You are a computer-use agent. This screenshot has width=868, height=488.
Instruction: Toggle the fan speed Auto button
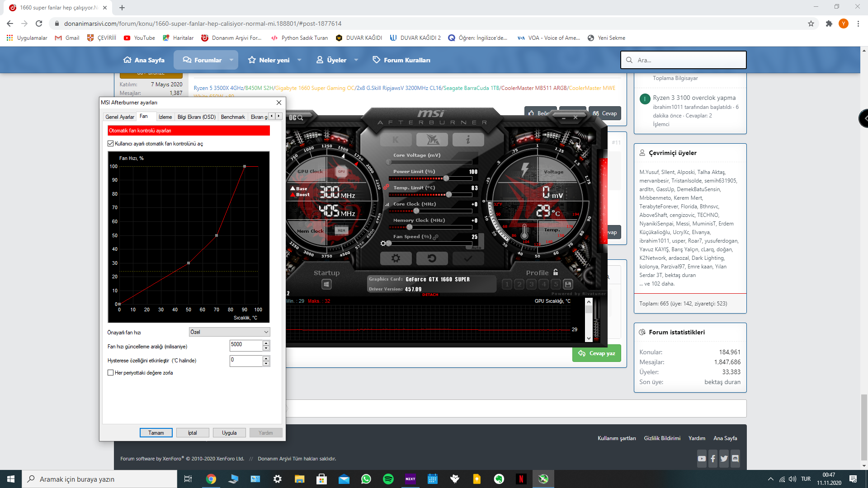(476, 248)
